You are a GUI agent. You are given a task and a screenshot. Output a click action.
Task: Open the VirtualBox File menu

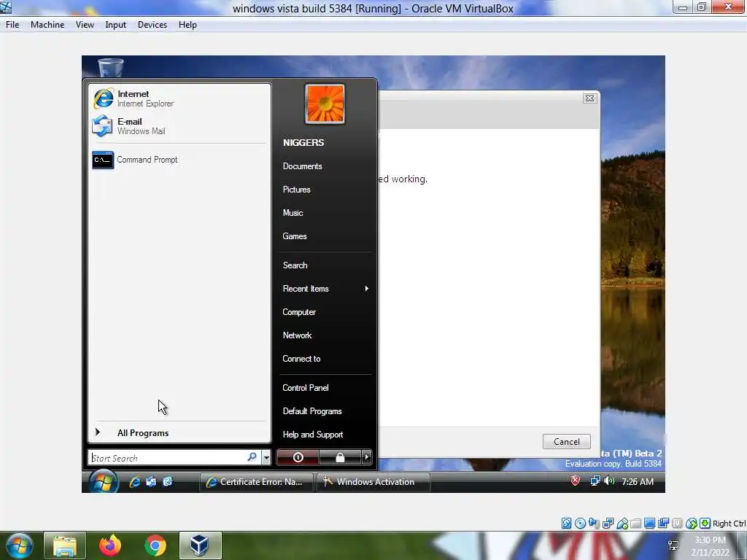pos(12,25)
